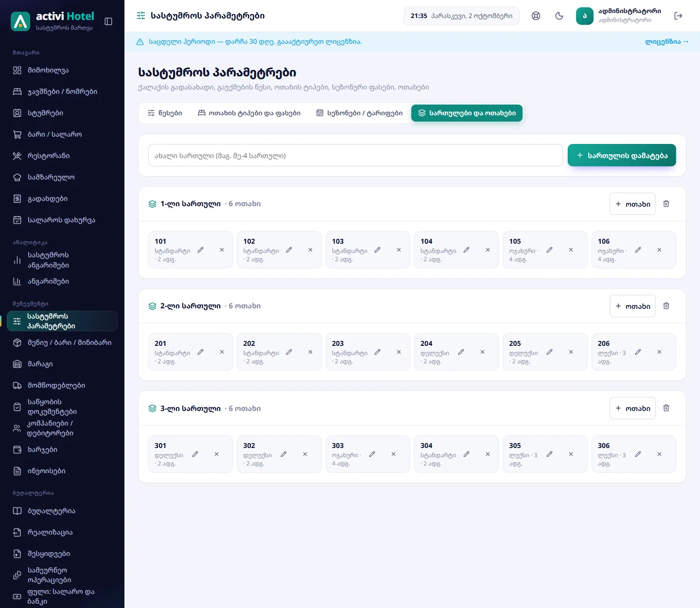Open the მარაგი sidebar item
The image size is (700, 608).
(62, 364)
